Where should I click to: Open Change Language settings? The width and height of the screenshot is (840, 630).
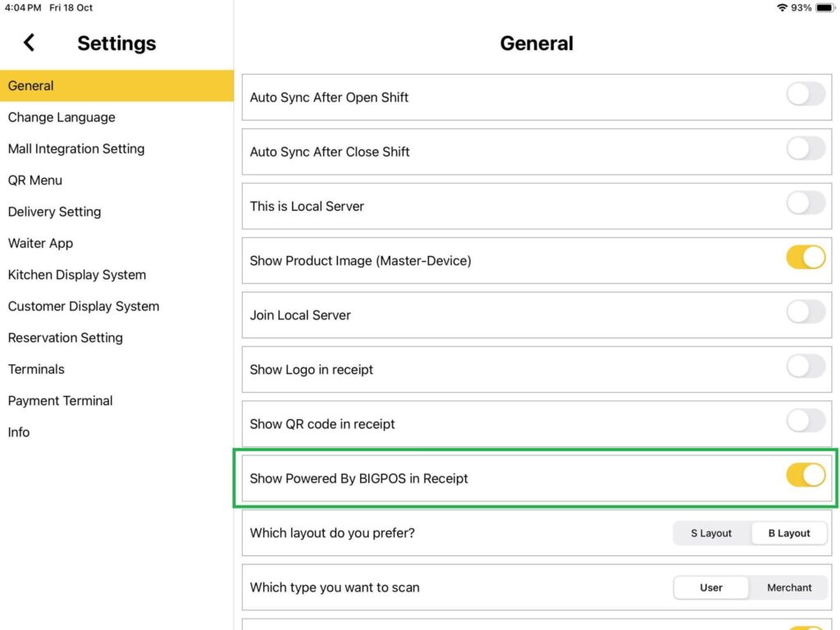click(62, 117)
